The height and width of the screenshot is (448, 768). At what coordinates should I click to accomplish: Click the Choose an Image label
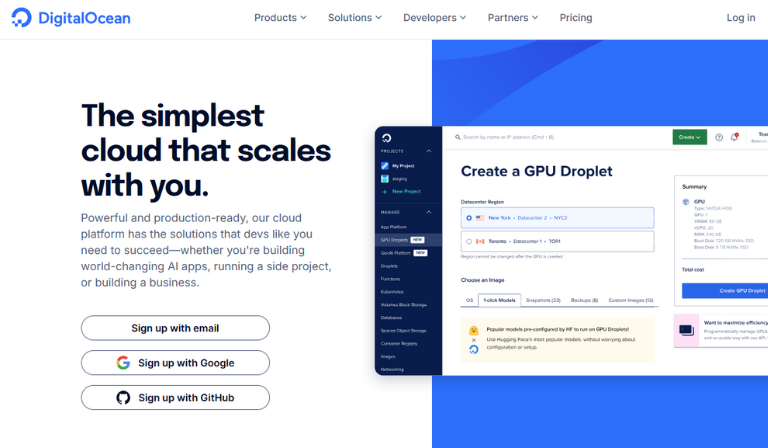[482, 280]
